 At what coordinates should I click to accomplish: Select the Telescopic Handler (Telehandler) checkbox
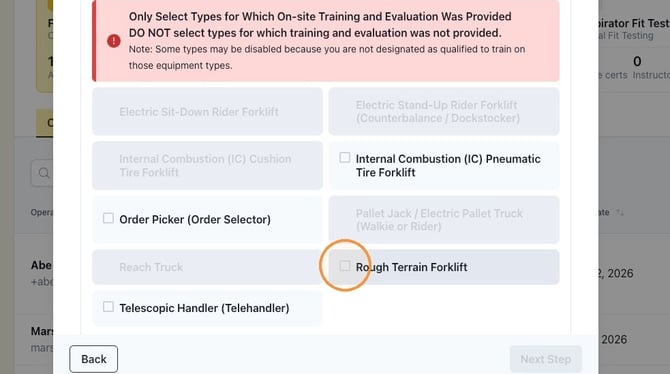[x=108, y=307]
